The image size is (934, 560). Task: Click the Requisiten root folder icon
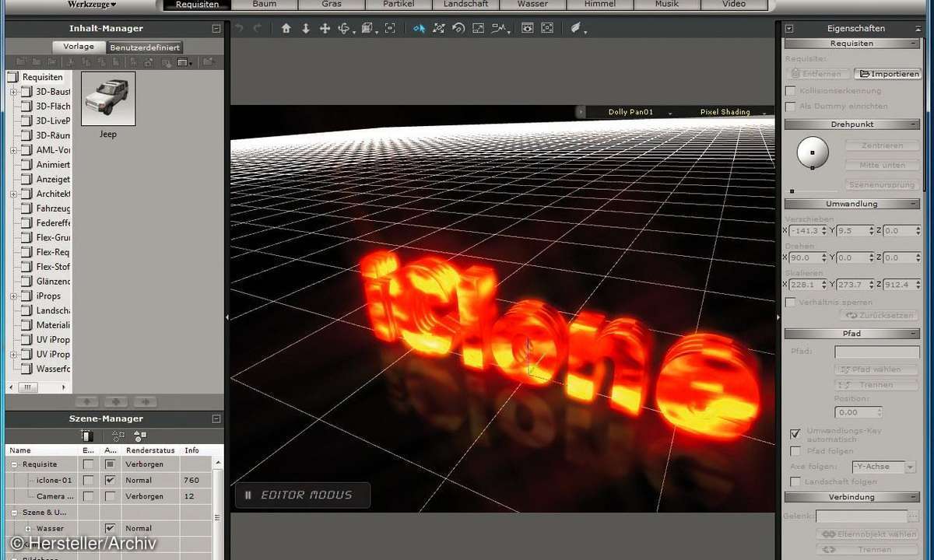point(12,77)
